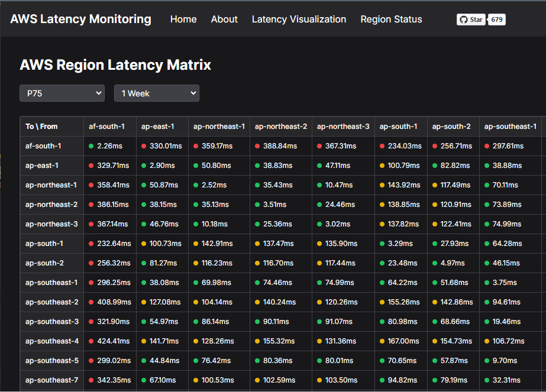The height and width of the screenshot is (392, 546).
Task: Click the 408.99ms latency cell
Action: pyautogui.click(x=109, y=302)
